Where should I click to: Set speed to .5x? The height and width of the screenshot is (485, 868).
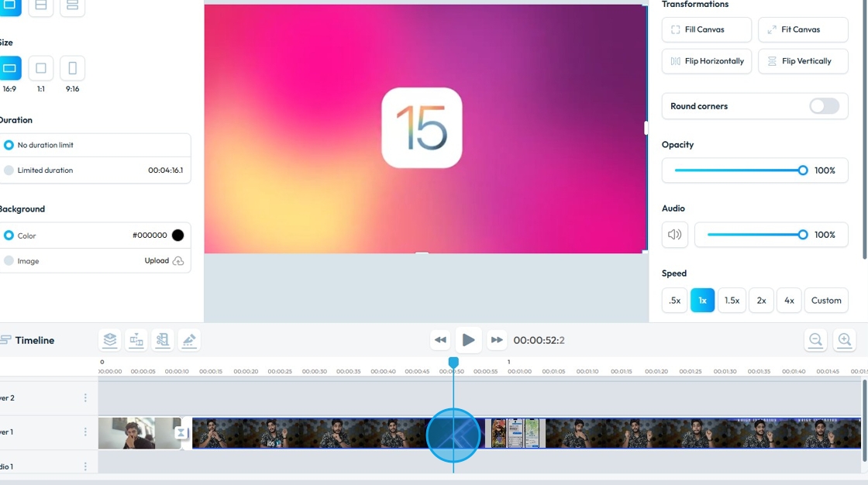tap(674, 301)
